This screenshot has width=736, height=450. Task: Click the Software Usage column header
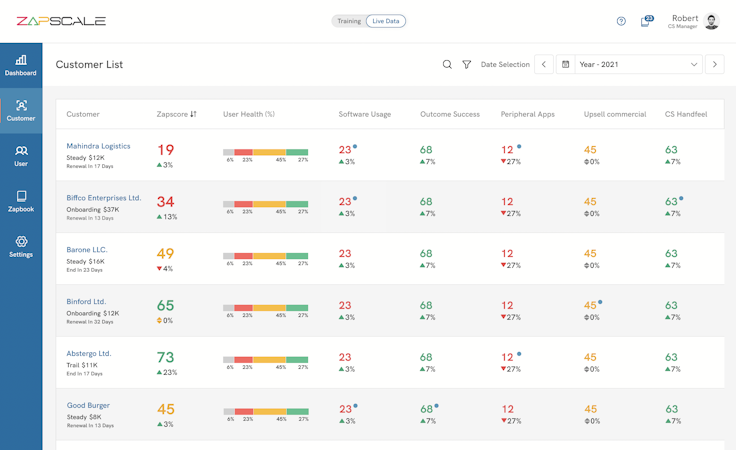coord(365,114)
